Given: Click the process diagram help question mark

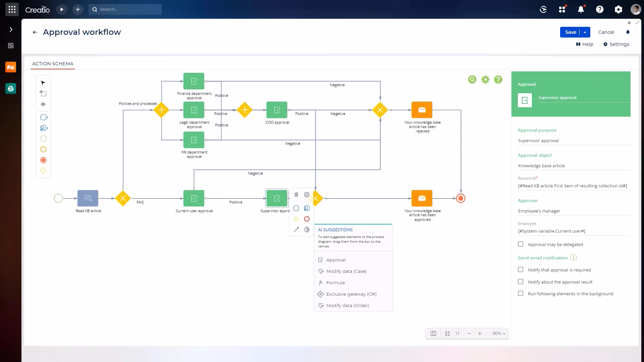Looking at the screenshot, I should [498, 79].
